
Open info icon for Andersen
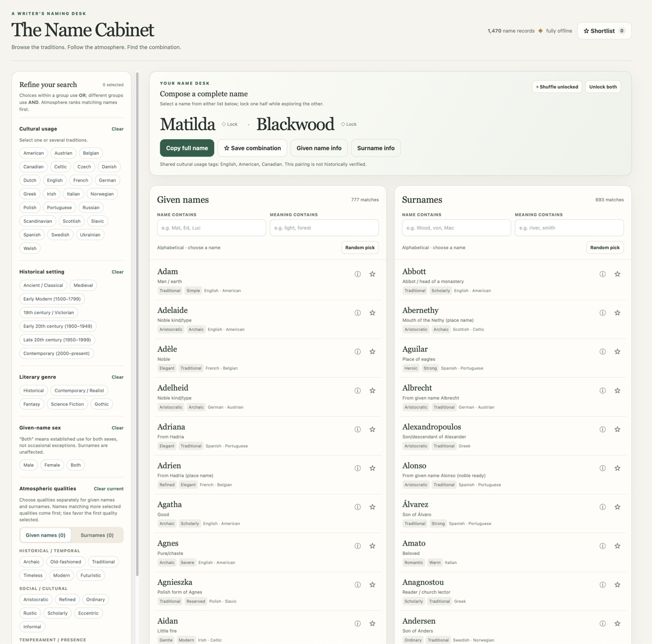(603, 624)
